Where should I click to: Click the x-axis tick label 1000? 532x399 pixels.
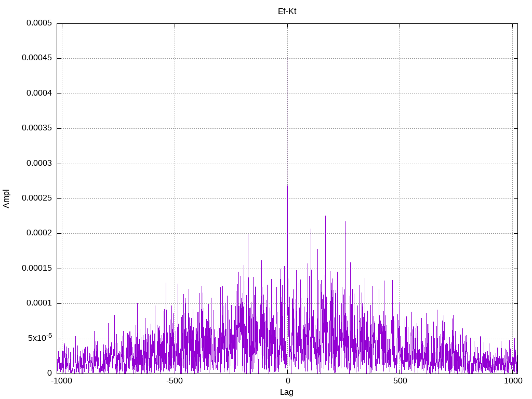click(513, 381)
